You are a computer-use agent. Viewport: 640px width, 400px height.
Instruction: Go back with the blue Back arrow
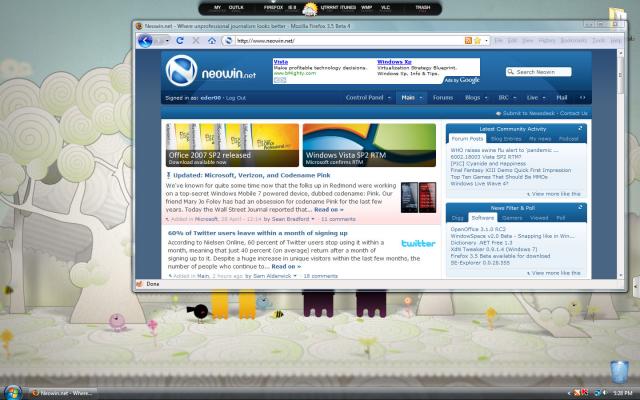145,41
